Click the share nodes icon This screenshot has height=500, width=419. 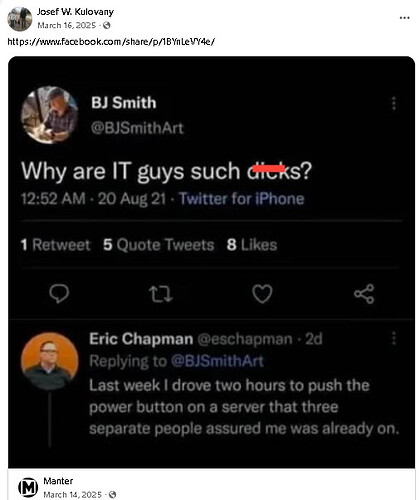(x=364, y=294)
